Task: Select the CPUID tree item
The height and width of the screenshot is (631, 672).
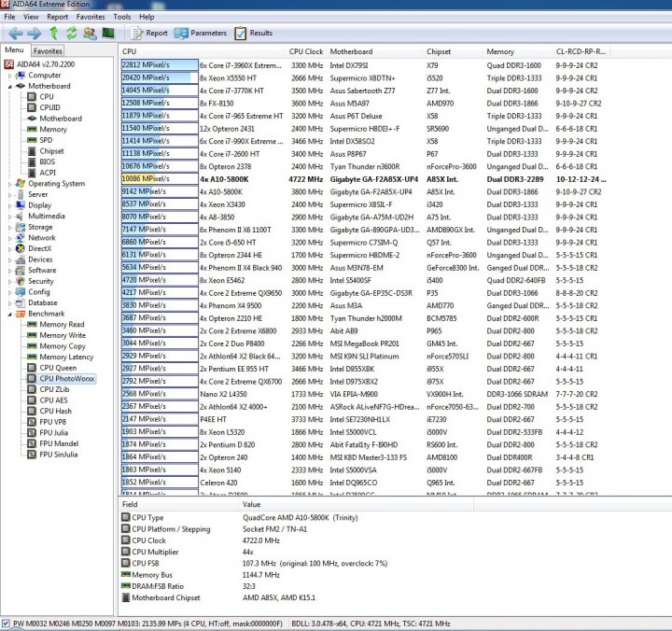Action: (x=49, y=107)
